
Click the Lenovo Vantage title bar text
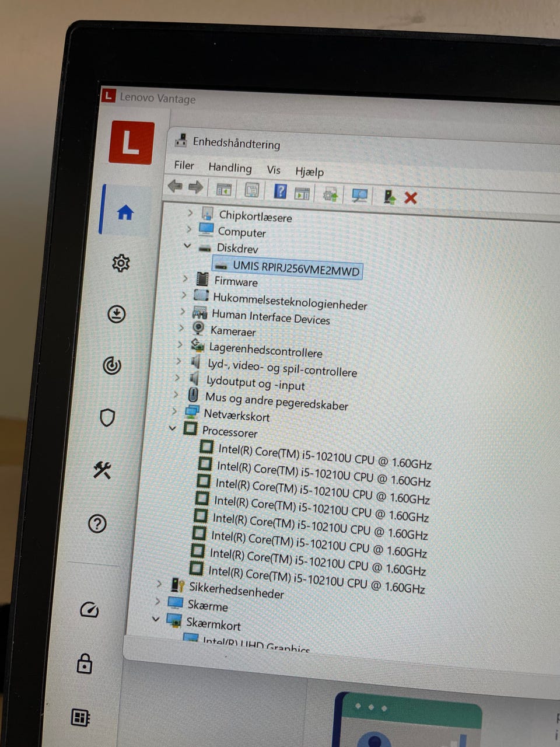coord(157,98)
